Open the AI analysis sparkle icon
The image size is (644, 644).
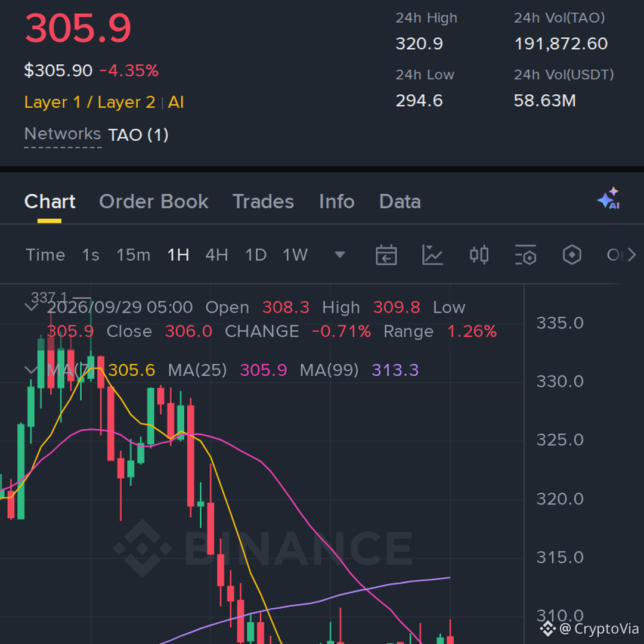point(609,198)
